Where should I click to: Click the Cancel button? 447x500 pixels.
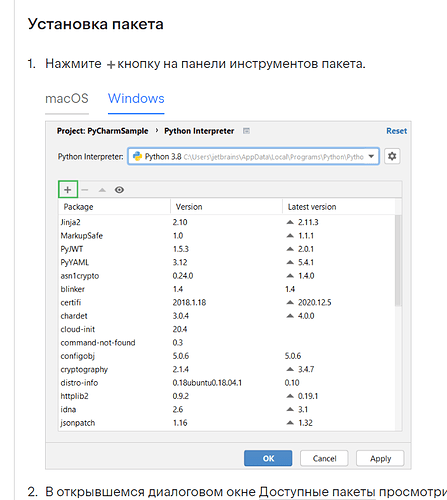click(324, 458)
